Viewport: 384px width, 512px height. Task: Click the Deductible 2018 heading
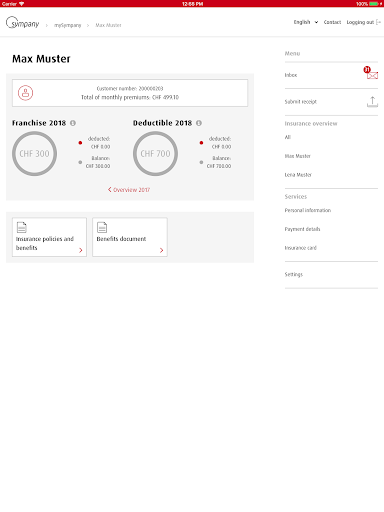(x=163, y=123)
